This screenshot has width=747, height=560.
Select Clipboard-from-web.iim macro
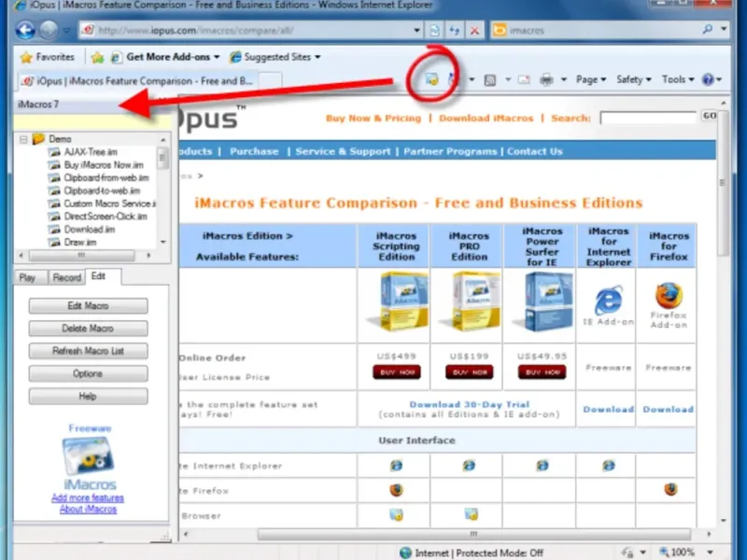click(x=106, y=177)
